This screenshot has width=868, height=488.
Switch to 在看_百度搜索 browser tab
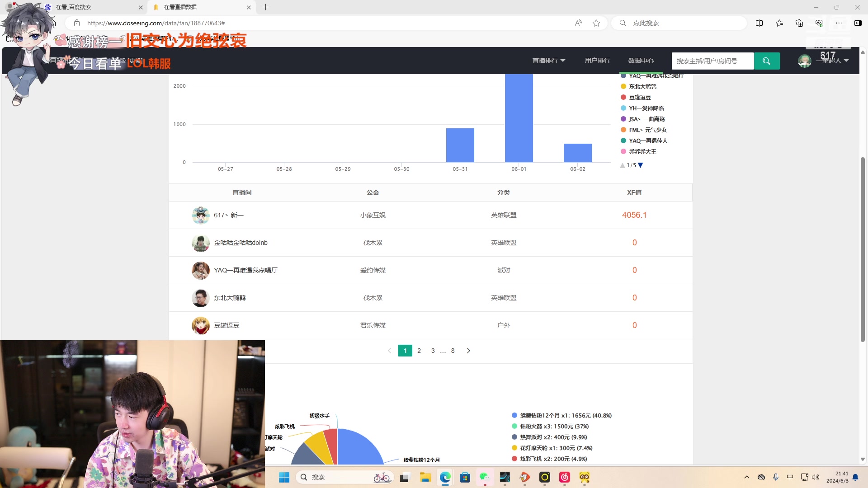tap(93, 7)
